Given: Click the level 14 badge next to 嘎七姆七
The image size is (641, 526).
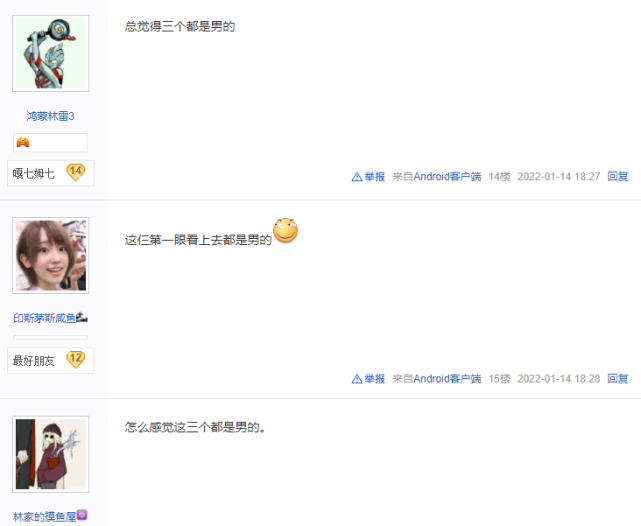Looking at the screenshot, I should pos(76,172).
